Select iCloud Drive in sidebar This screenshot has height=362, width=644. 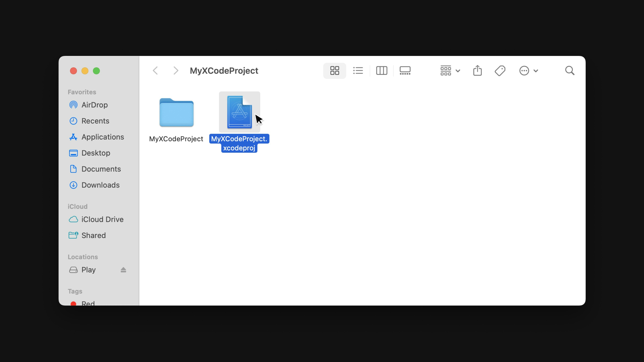[x=102, y=219]
